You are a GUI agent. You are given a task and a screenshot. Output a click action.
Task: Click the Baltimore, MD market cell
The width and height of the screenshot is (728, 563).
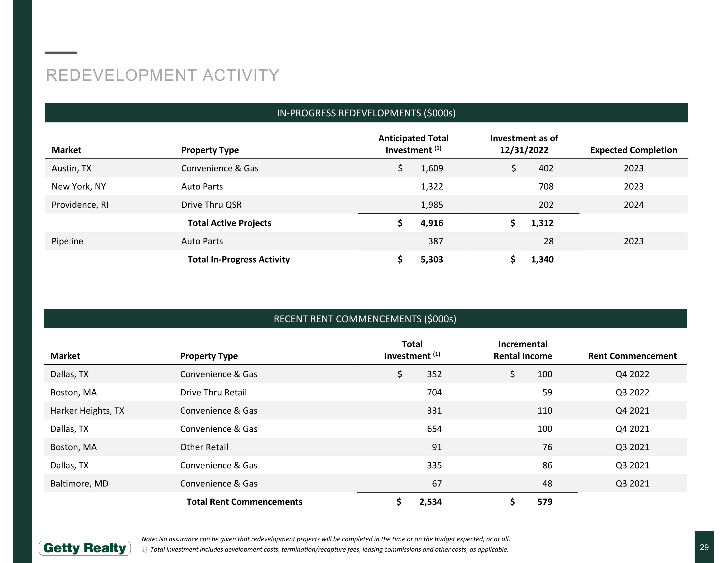click(x=79, y=484)
